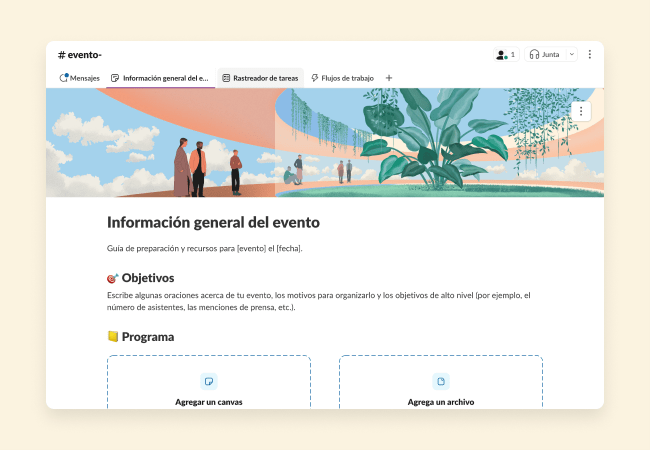
Task: Click the Objetivos description paragraph
Action: (x=318, y=301)
